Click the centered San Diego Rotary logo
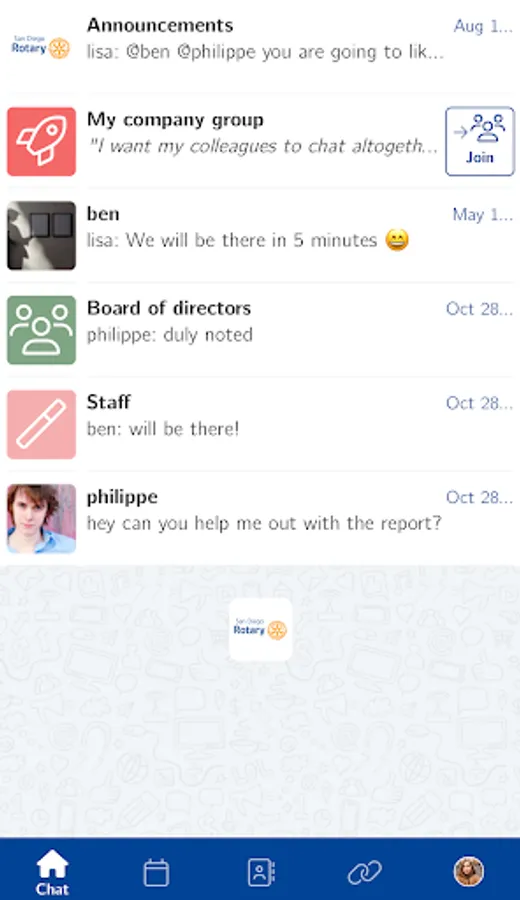520x900 pixels. point(261,630)
